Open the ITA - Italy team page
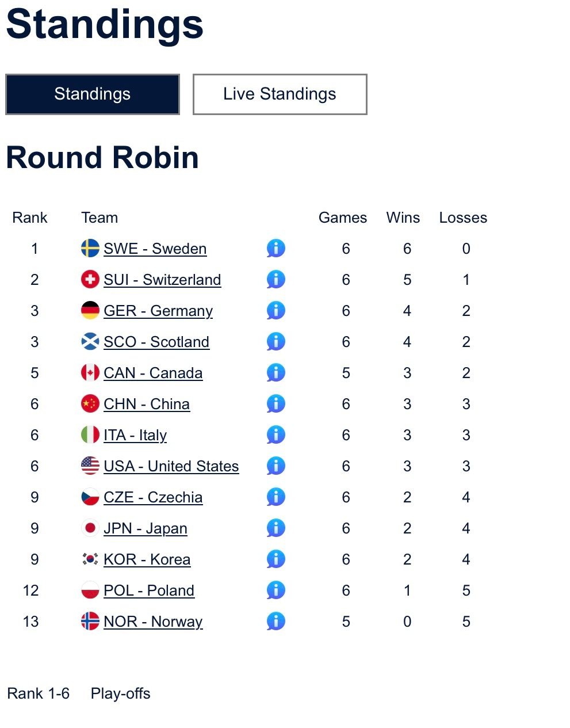The image size is (570, 728). point(135,435)
